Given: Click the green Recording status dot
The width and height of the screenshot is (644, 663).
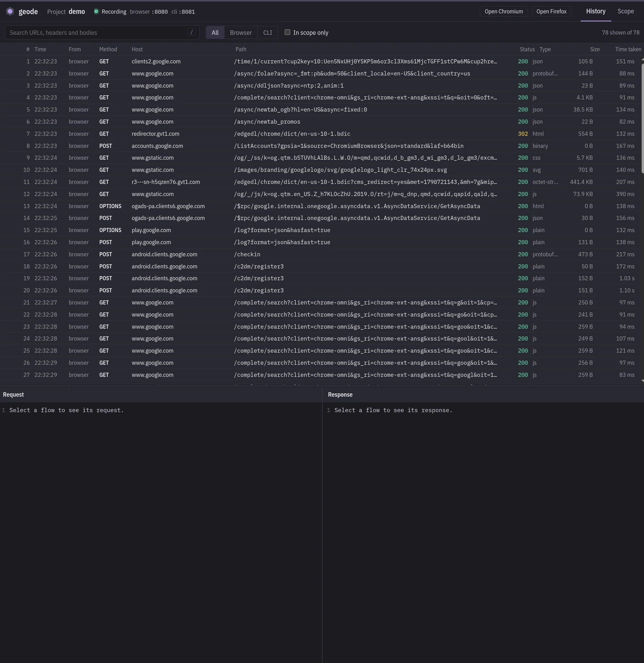Looking at the screenshot, I should [x=96, y=12].
